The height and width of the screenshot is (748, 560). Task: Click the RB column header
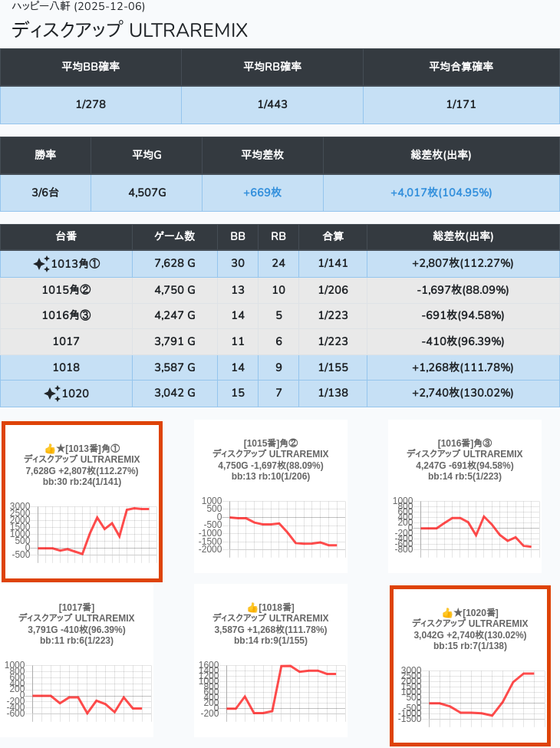pyautogui.click(x=278, y=237)
